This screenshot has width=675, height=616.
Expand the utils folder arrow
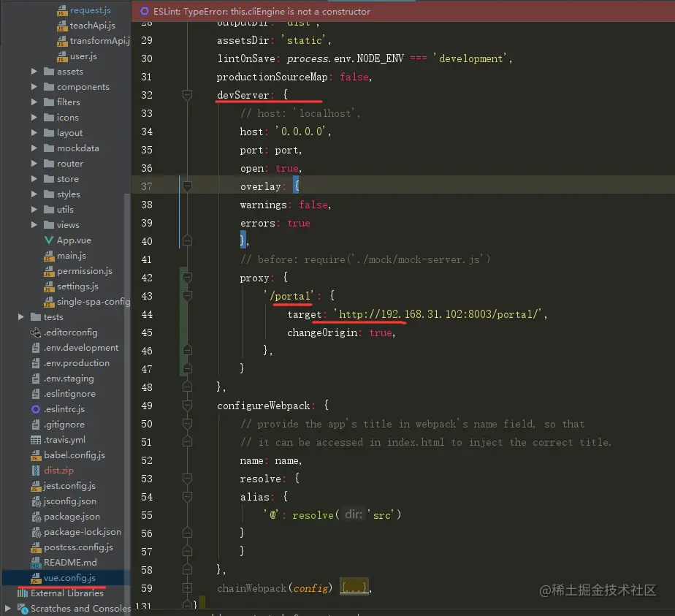(34, 209)
